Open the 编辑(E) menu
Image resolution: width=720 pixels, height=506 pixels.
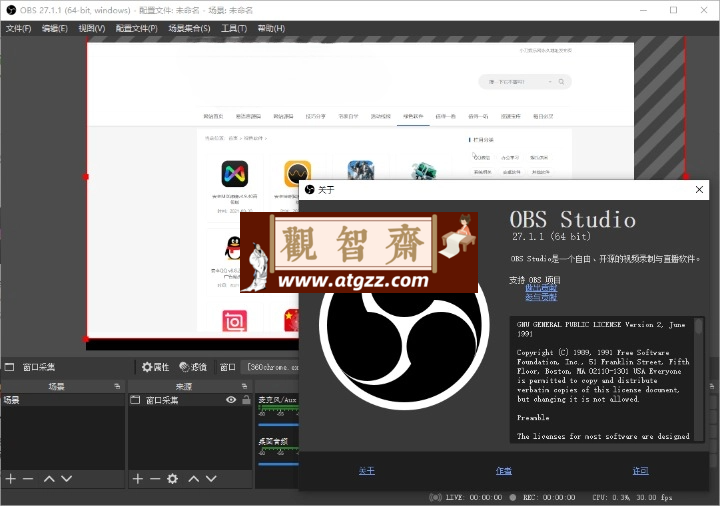click(x=55, y=28)
